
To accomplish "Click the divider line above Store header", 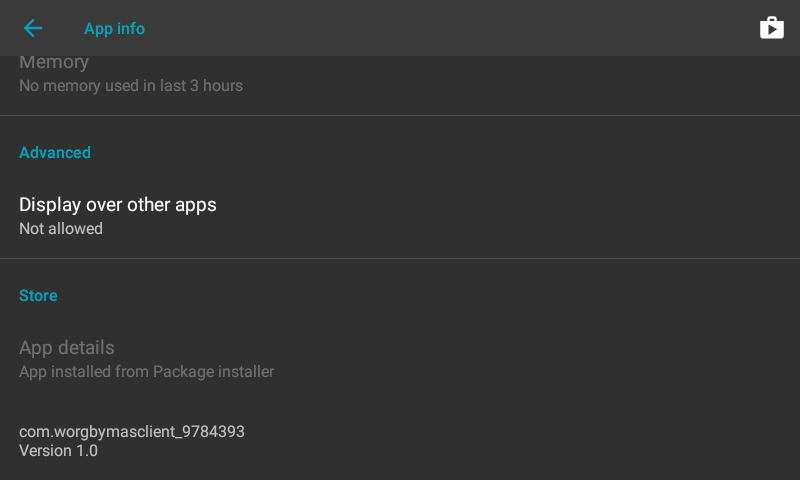I will [400, 258].
